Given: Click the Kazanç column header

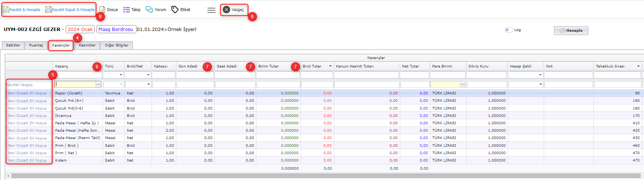Looking at the screenshot, I should pyautogui.click(x=77, y=66).
